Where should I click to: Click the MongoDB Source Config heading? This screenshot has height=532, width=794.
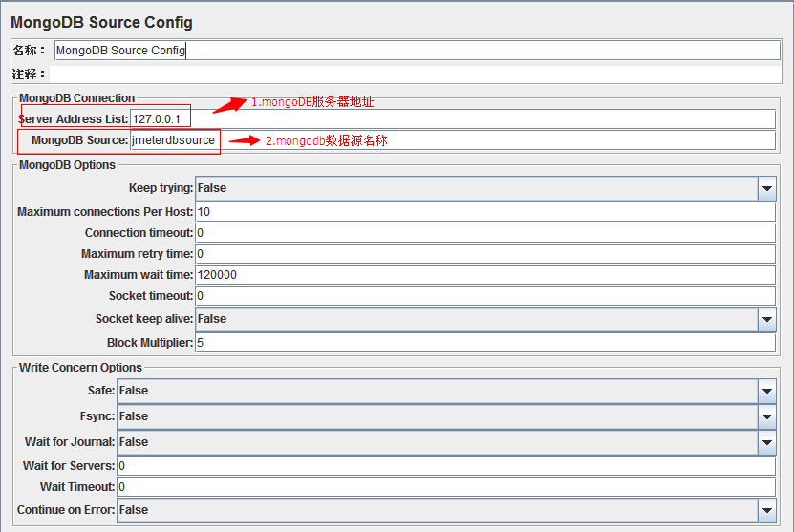101,22
